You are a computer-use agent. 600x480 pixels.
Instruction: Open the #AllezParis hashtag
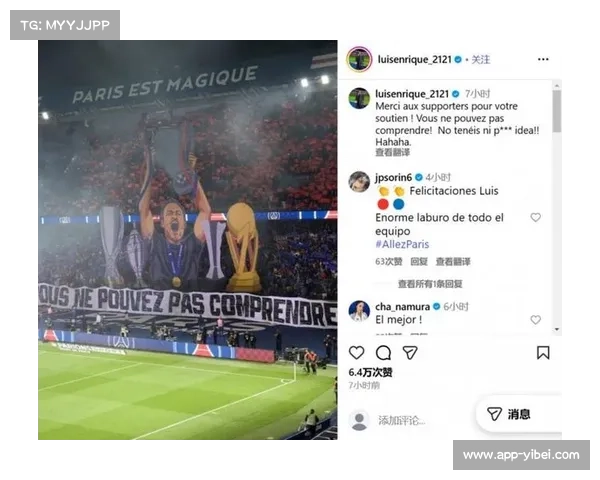[x=402, y=244]
